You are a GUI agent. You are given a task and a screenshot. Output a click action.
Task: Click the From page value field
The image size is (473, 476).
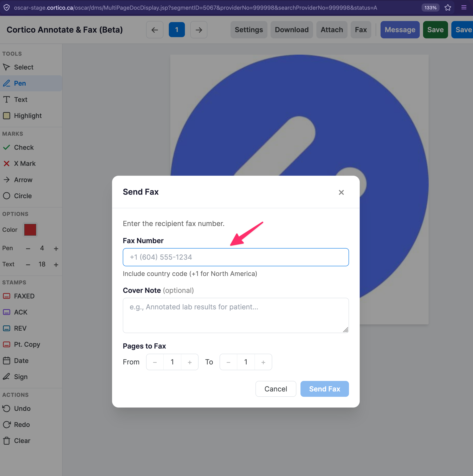[172, 362]
